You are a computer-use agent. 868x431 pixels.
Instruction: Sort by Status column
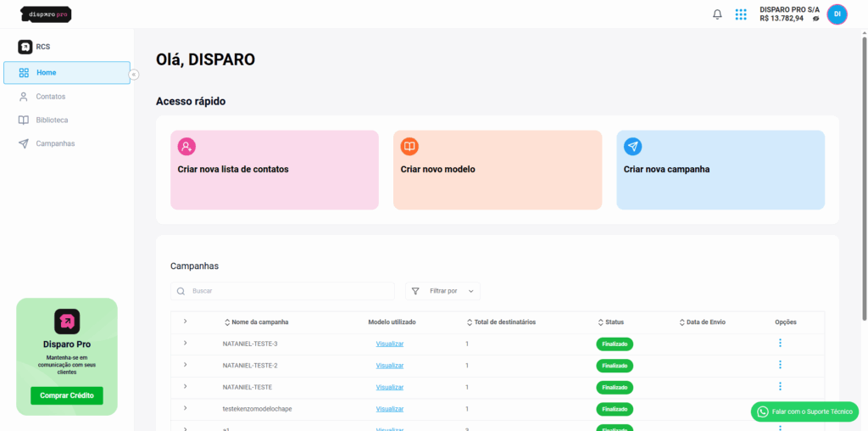click(x=611, y=322)
